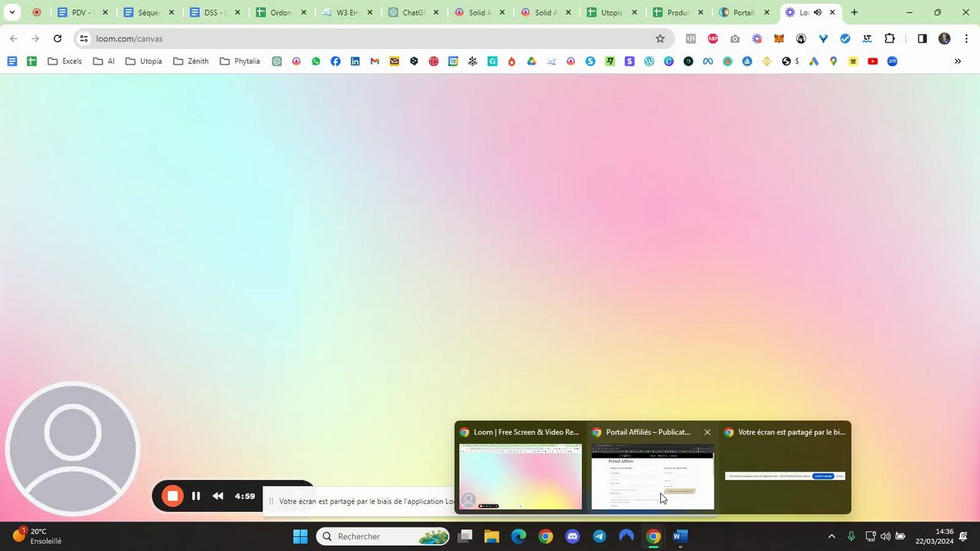Click the microphone icon in system tray
Viewport: 980px width, 551px height.
[x=851, y=536]
